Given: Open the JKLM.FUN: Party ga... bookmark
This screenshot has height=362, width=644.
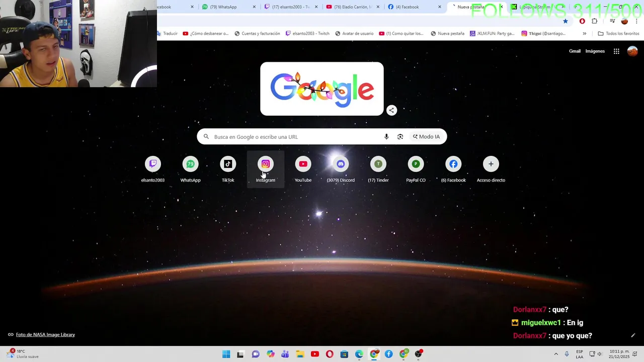Looking at the screenshot, I should click(492, 34).
